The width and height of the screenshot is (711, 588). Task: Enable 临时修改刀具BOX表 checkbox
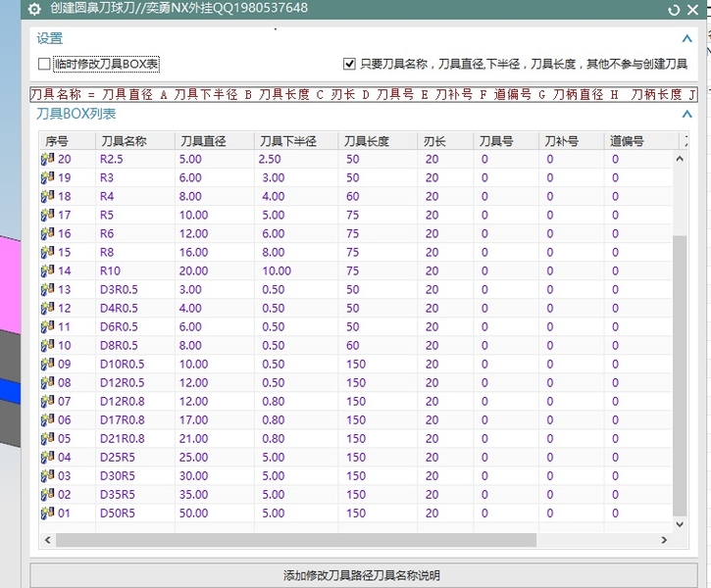point(44,64)
